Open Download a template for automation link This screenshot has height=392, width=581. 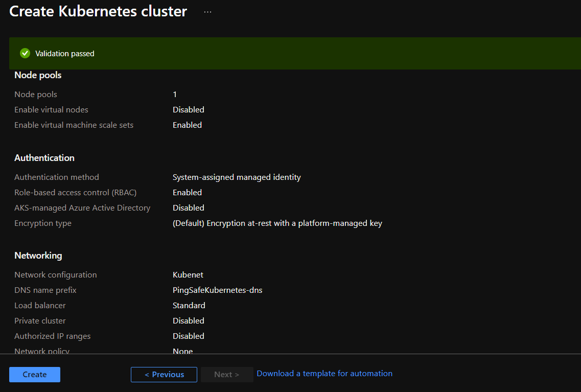(324, 374)
